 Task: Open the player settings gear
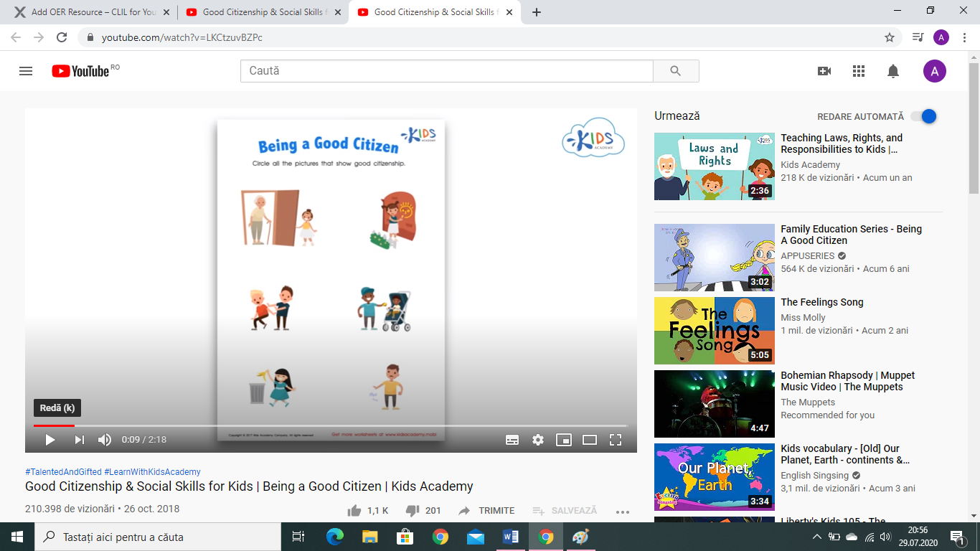538,440
